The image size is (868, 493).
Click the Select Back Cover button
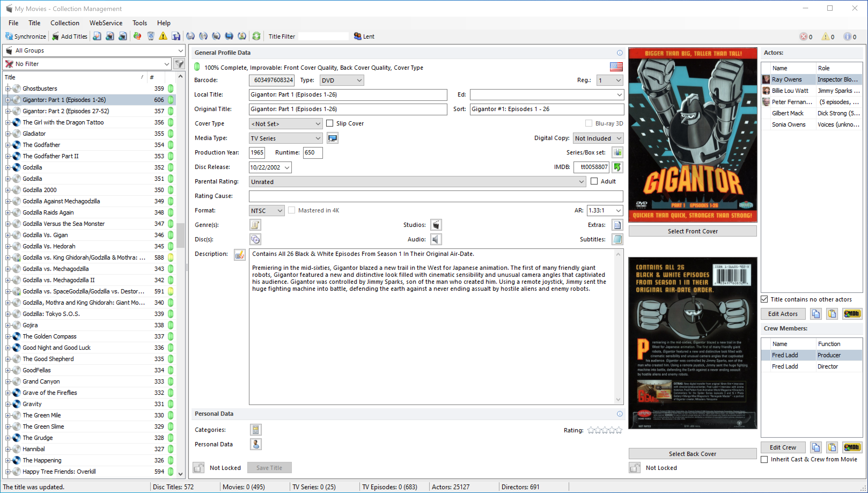tap(693, 453)
